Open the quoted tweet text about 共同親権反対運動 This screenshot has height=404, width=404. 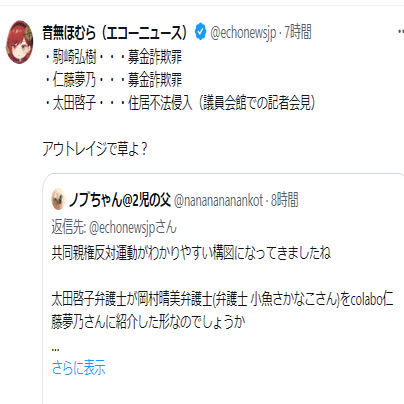(191, 253)
